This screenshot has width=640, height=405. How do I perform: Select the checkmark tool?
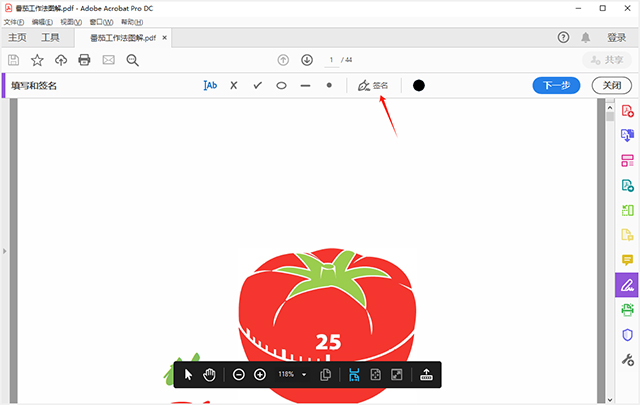coord(258,85)
